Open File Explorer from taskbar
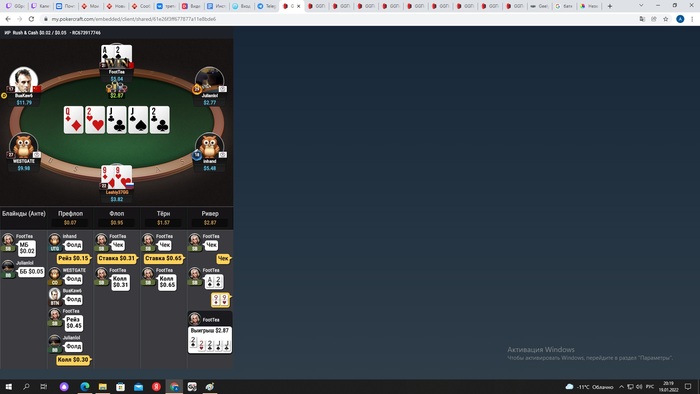This screenshot has height=394, width=700. coord(103,386)
